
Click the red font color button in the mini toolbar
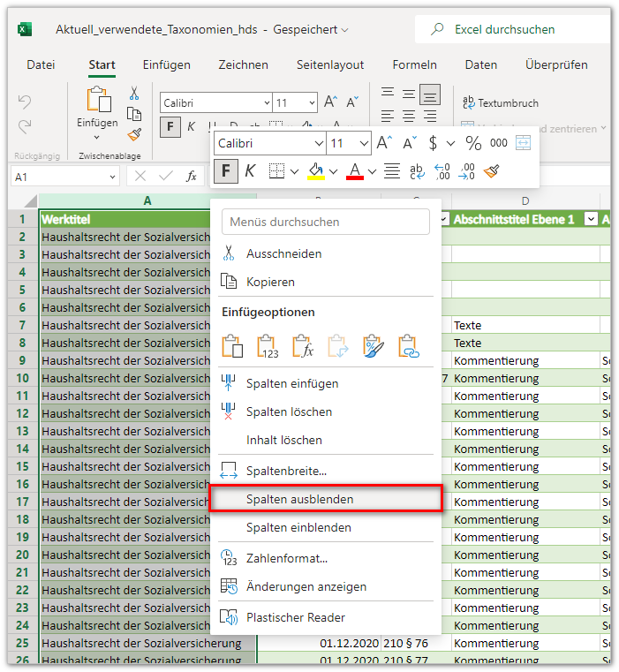tap(355, 170)
